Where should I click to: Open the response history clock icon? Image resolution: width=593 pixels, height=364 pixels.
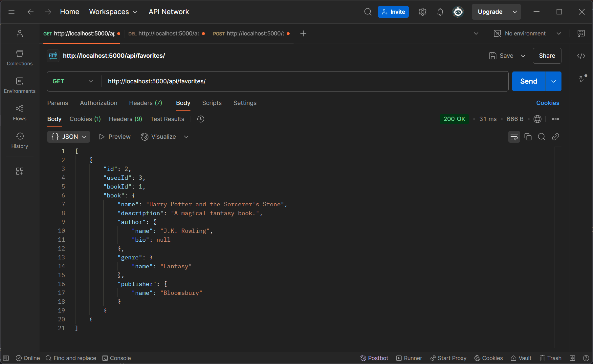200,119
